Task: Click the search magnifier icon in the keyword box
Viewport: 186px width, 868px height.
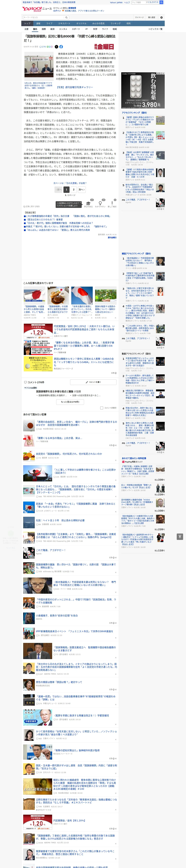Action: pyautogui.click(x=66, y=17)
